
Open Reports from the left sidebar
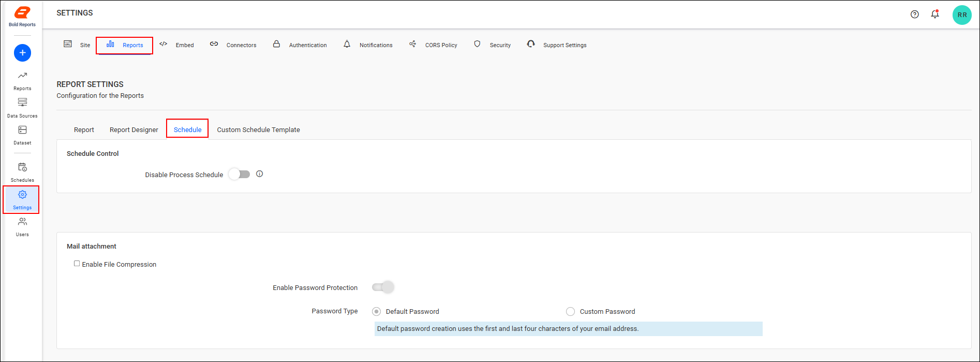point(22,81)
